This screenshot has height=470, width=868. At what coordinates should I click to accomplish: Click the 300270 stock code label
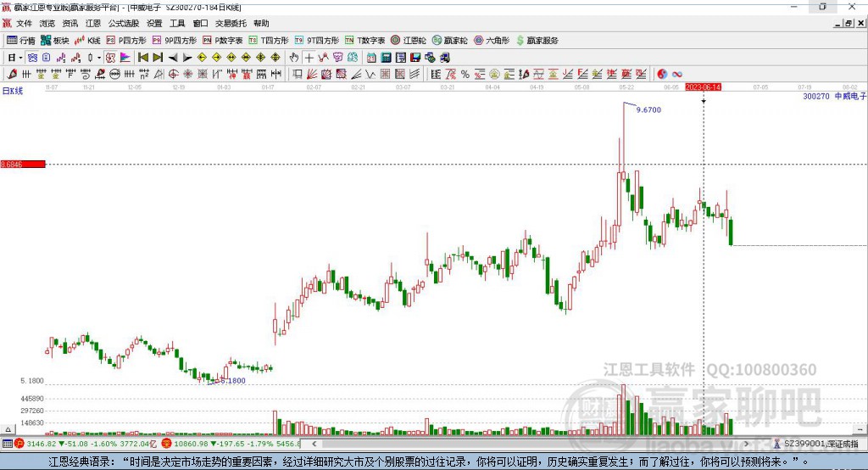[816, 97]
